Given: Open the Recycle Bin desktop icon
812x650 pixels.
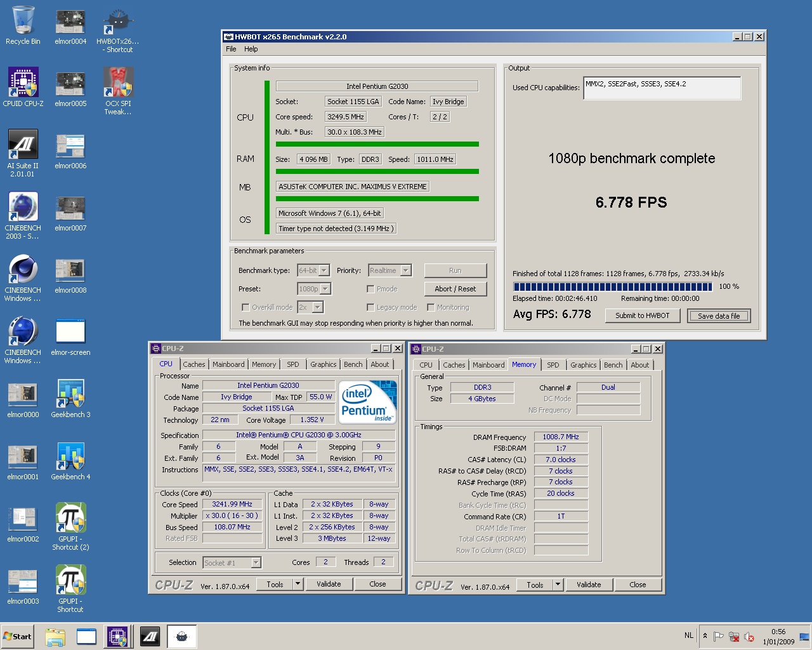Looking at the screenshot, I should click(x=23, y=25).
